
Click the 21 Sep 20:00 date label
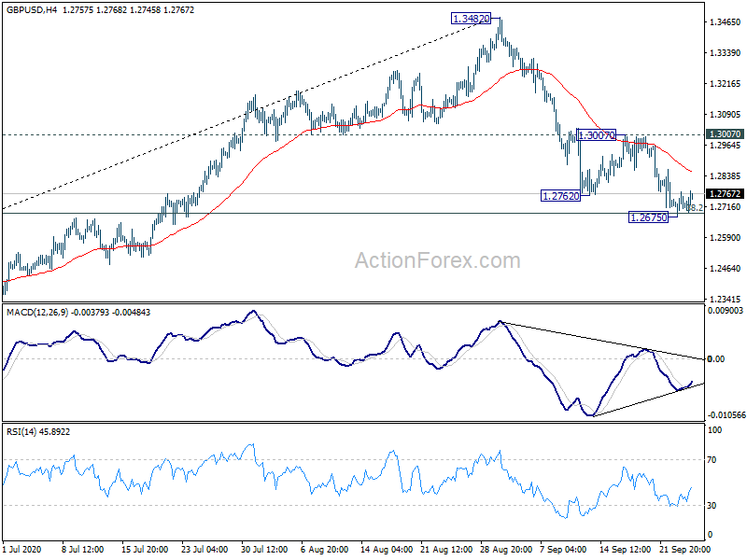pyautogui.click(x=684, y=550)
